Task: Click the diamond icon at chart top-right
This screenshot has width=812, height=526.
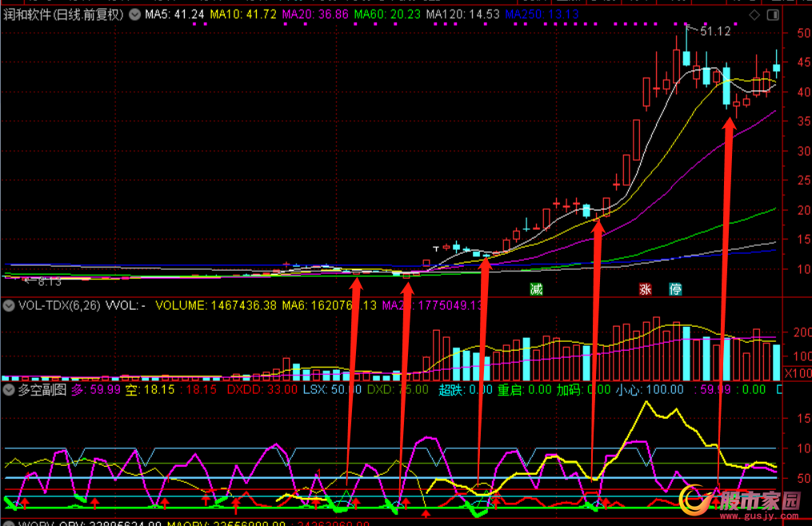Action: tap(754, 15)
